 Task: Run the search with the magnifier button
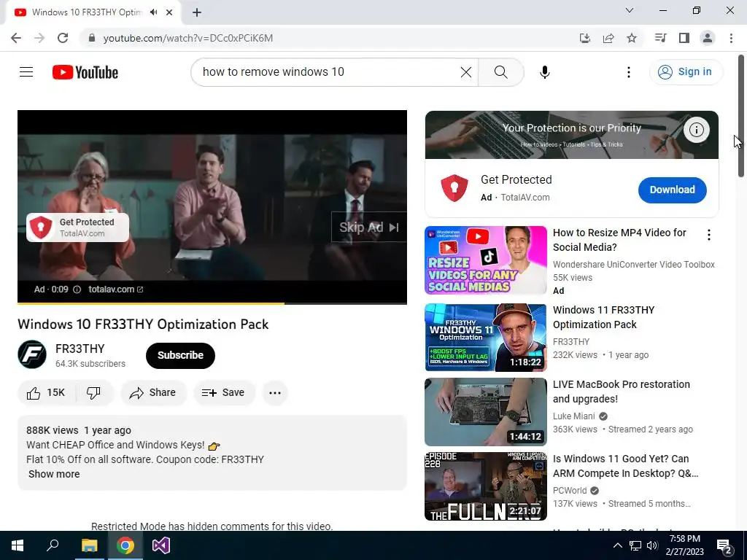point(500,72)
